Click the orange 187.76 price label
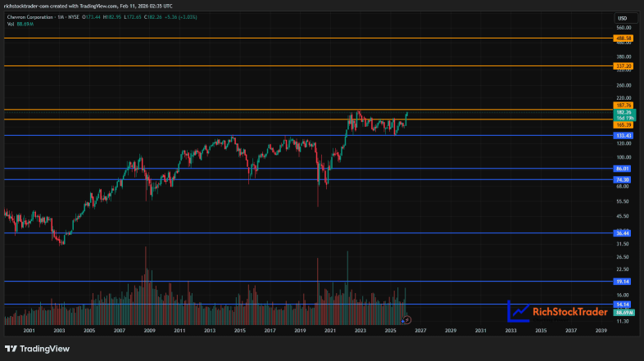 [x=623, y=106]
